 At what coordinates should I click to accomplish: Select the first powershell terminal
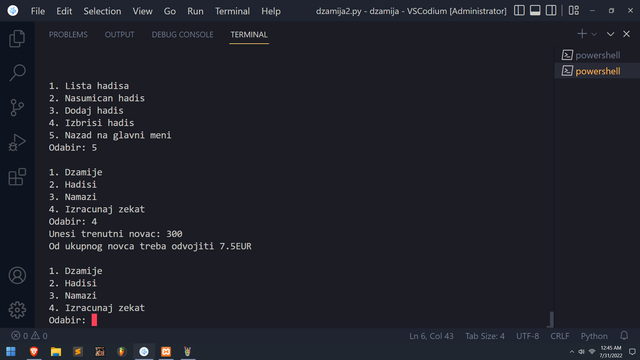[597, 55]
